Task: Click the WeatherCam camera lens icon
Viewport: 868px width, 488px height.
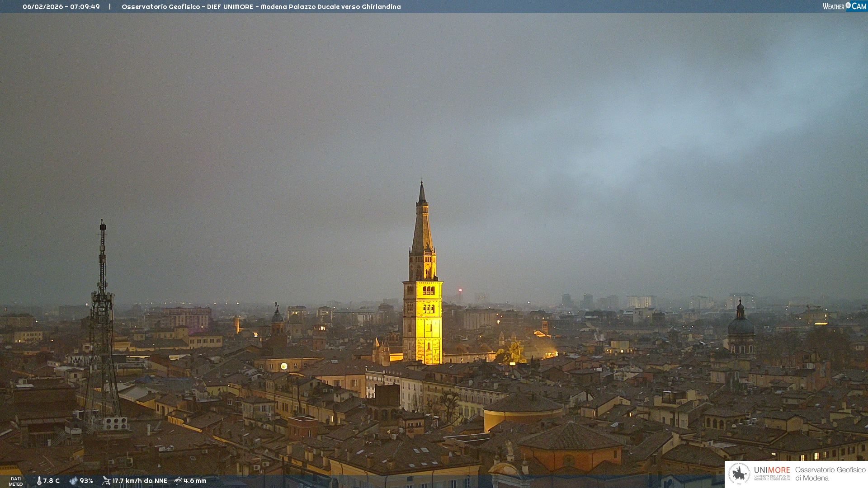Action: point(848,5)
